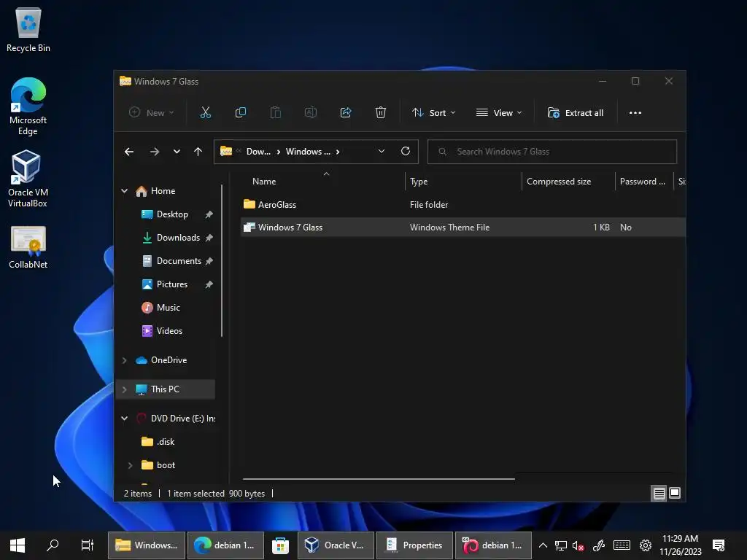Open taskbar Search magnifier
The image size is (747, 560).
tap(53, 545)
